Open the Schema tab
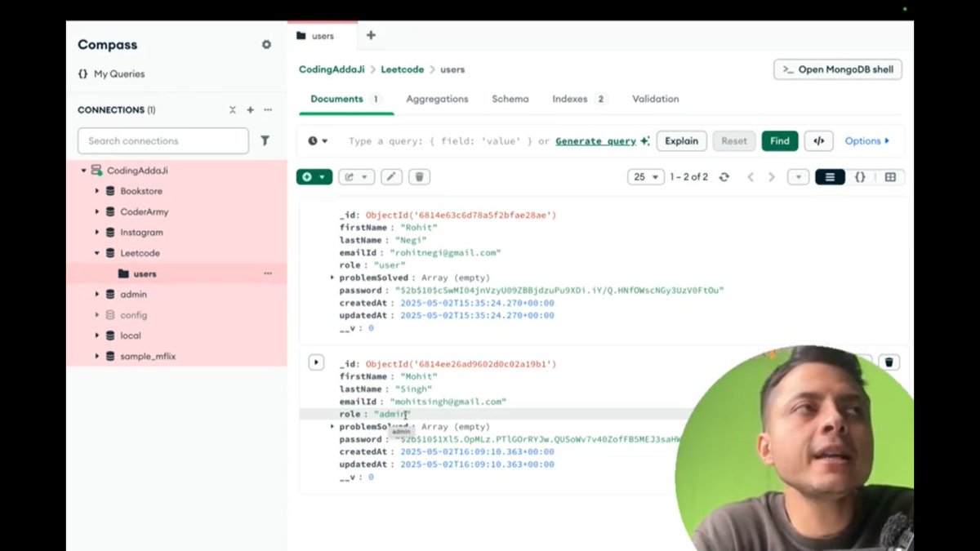 pos(510,99)
